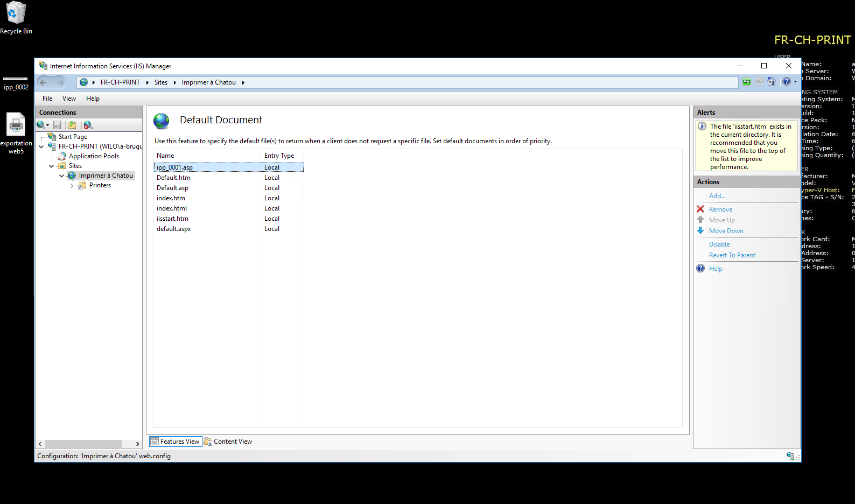855x504 pixels.
Task: Click the Revert To Parent link
Action: [732, 255]
